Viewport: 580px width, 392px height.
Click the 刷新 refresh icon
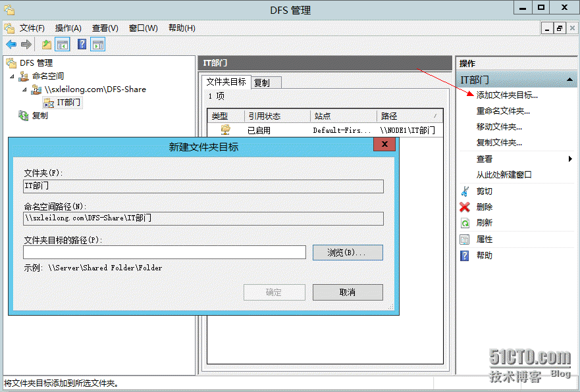click(465, 223)
